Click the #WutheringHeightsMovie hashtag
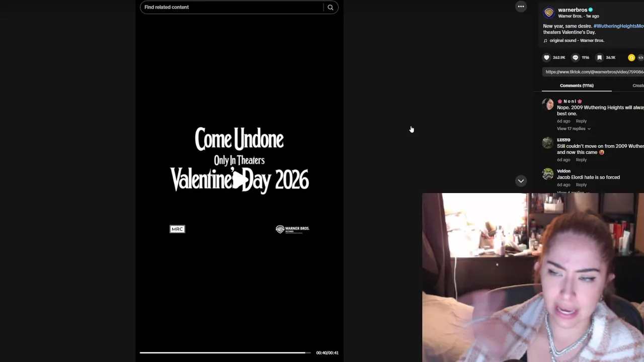The height and width of the screenshot is (362, 644). [618, 26]
